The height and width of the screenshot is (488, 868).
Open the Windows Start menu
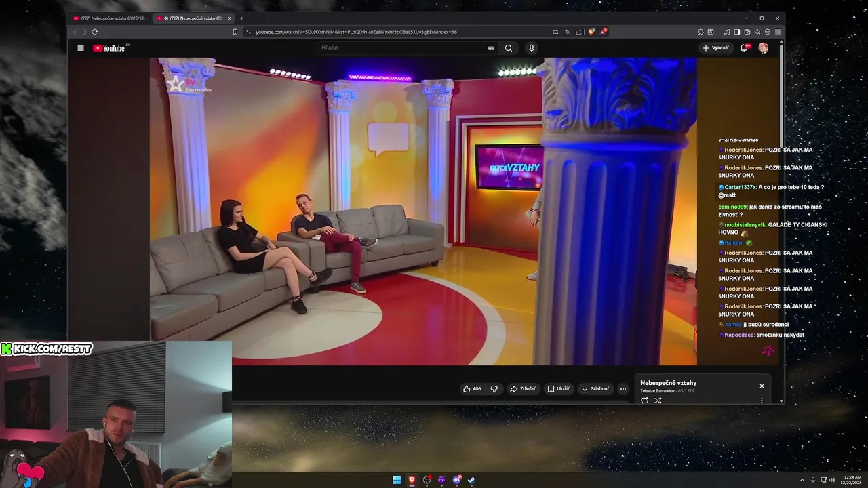(397, 480)
